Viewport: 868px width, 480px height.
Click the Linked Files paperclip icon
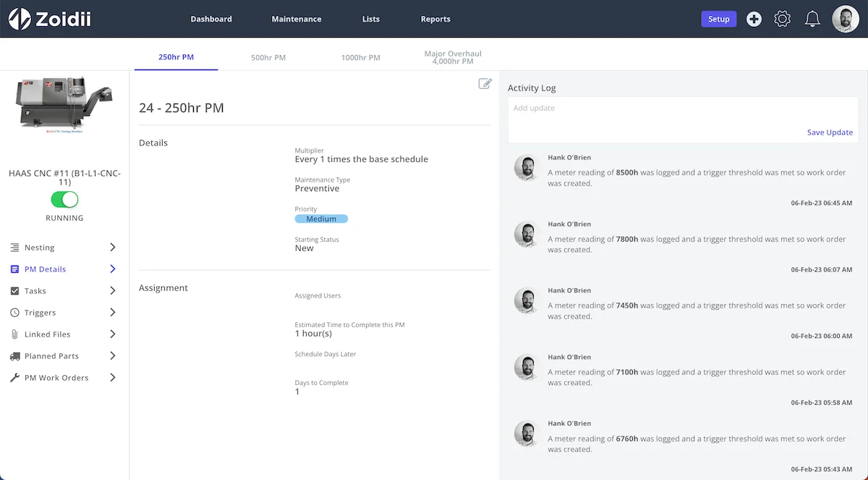(x=14, y=334)
